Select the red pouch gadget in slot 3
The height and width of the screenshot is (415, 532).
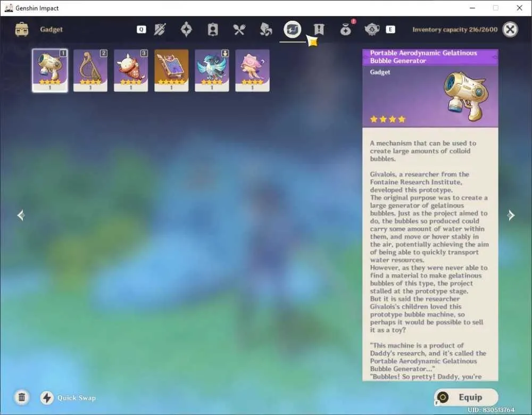(x=131, y=70)
